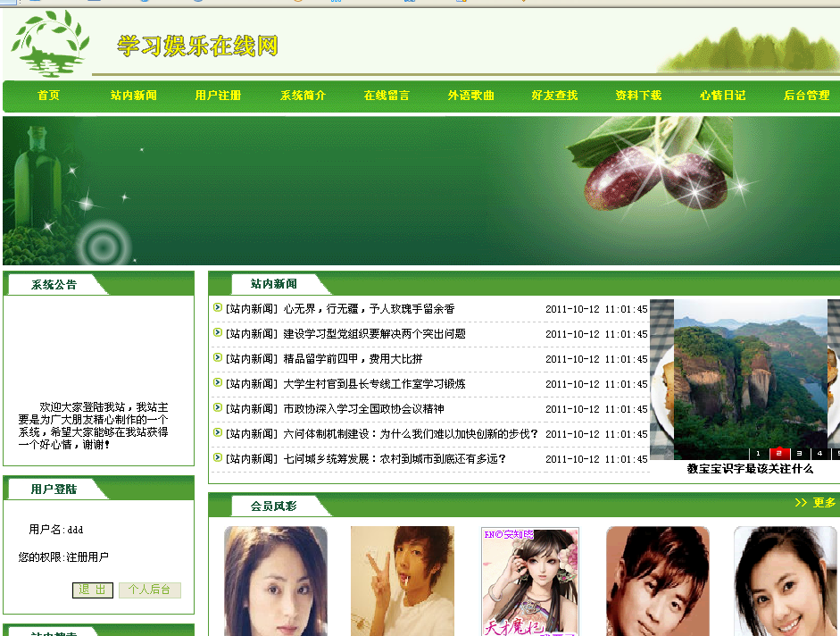Image resolution: width=840 pixels, height=636 pixels.
Task: Select slide number 3 in the slideshow
Action: 800,454
